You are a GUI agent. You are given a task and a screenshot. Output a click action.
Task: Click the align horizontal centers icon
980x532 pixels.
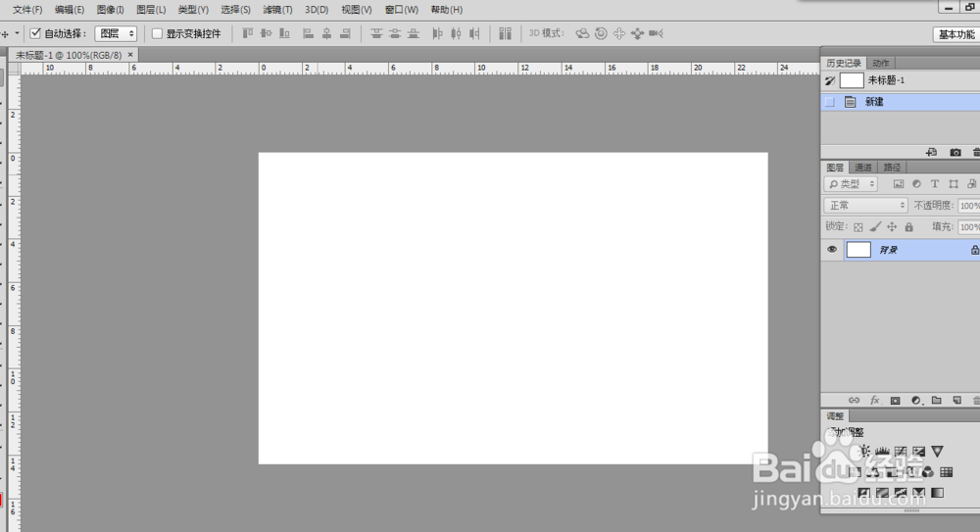(x=327, y=33)
